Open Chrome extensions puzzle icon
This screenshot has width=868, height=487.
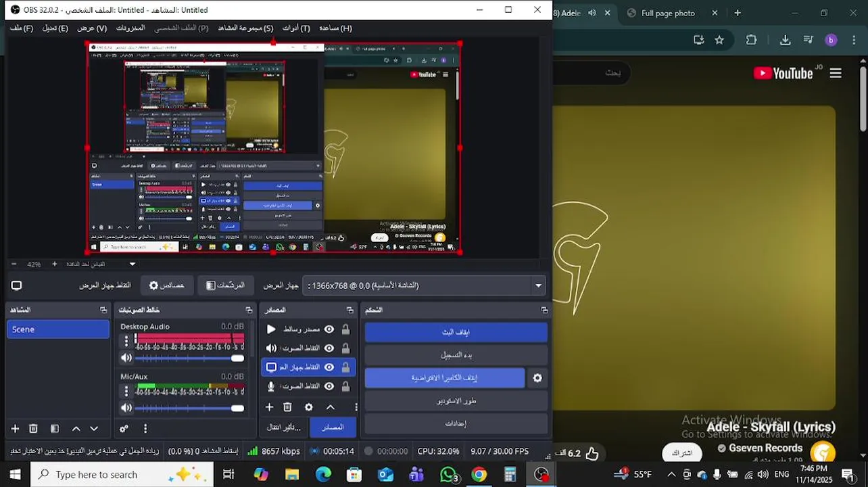click(x=751, y=40)
